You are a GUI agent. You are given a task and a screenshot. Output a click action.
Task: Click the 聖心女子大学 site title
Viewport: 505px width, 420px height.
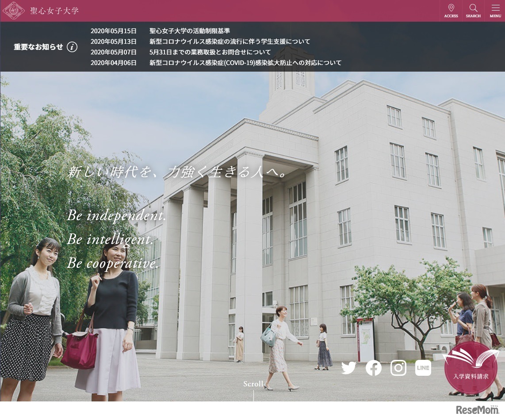coord(54,11)
